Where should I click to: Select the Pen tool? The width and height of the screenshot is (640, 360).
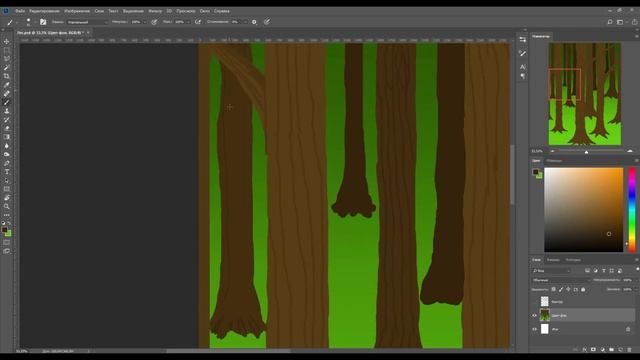pyautogui.click(x=7, y=163)
